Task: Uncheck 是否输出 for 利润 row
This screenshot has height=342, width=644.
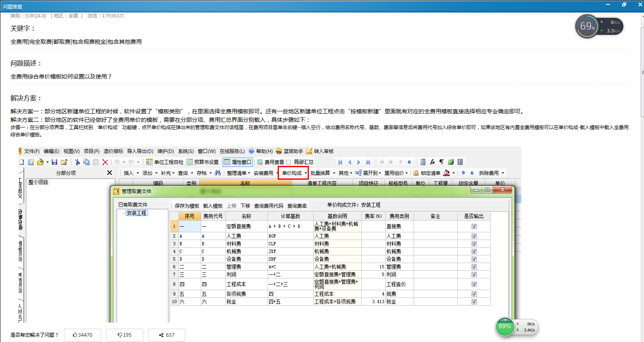Action: pyautogui.click(x=474, y=274)
